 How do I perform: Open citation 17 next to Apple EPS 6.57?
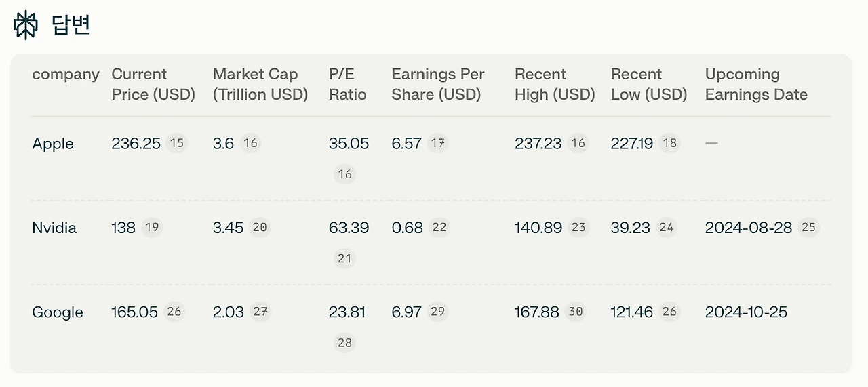[x=438, y=143]
